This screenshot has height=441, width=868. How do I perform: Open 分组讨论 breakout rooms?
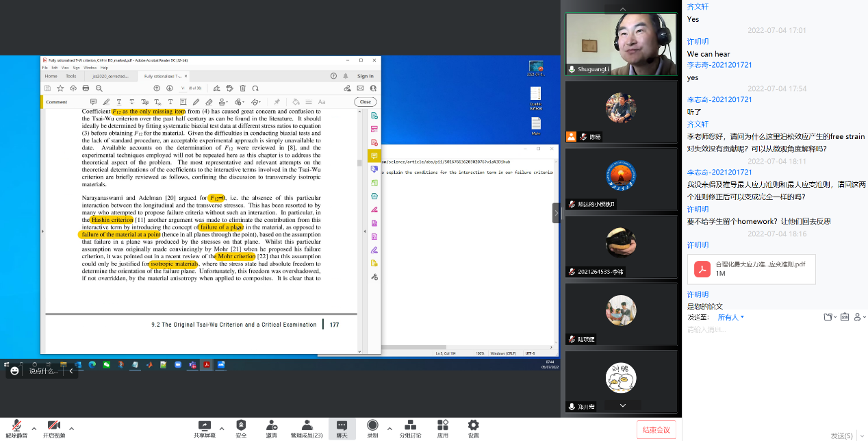[x=411, y=425]
